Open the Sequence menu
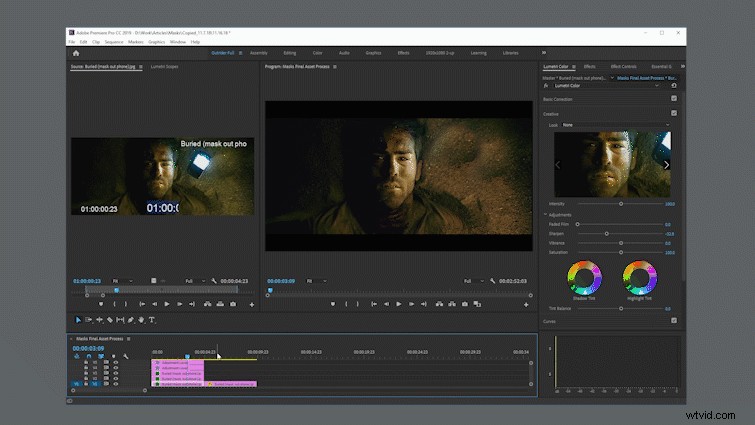 coord(114,42)
